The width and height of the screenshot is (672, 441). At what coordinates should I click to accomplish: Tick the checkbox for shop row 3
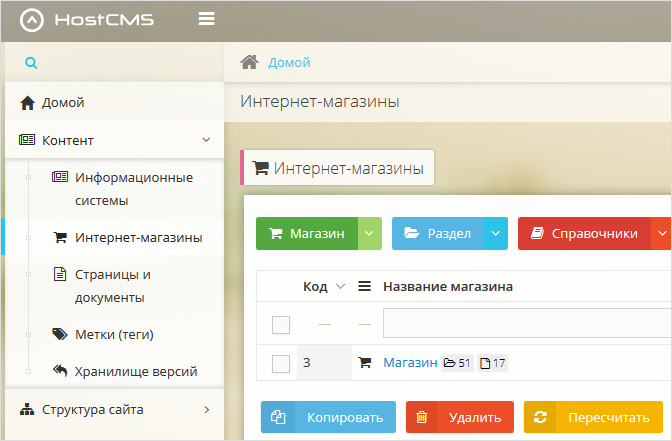(x=281, y=363)
